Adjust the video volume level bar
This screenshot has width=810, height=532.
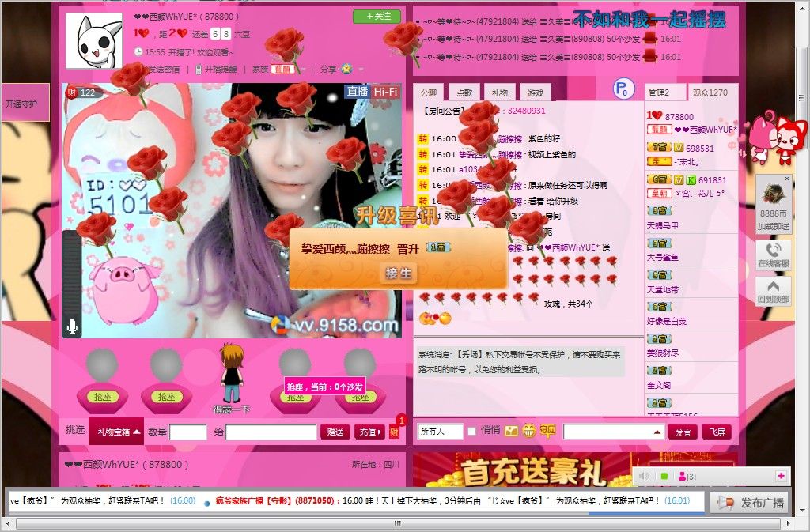[x=72, y=274]
